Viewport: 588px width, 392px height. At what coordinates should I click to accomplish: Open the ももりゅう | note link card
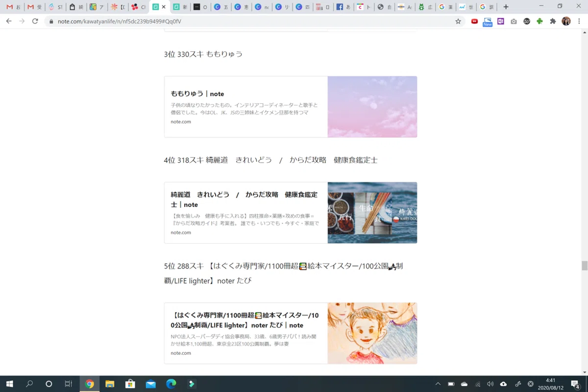pos(291,107)
